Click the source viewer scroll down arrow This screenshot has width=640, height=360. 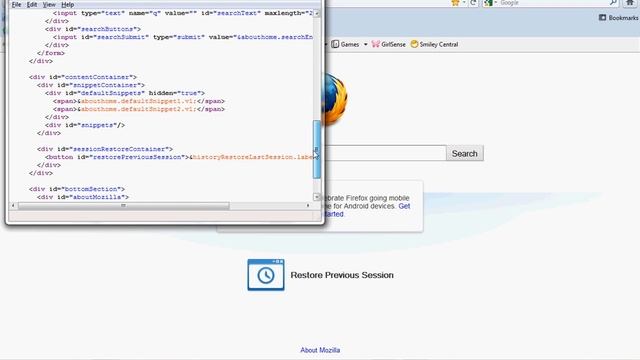click(316, 197)
